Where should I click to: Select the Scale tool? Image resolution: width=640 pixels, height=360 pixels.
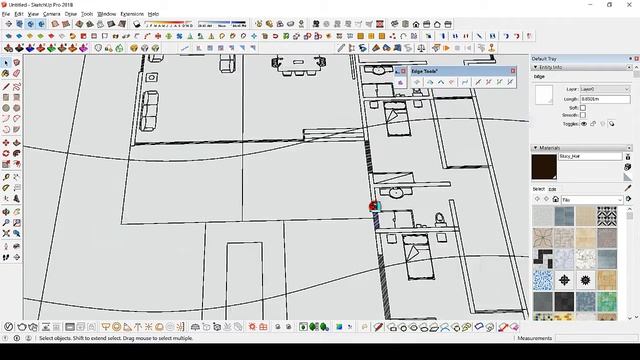coord(6,164)
